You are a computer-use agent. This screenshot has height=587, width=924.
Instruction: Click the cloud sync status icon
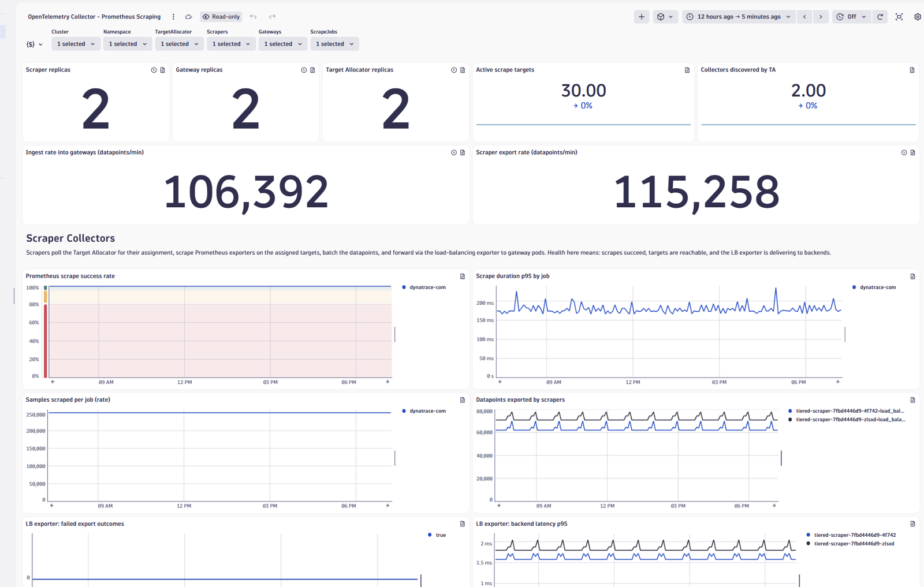[x=188, y=17]
